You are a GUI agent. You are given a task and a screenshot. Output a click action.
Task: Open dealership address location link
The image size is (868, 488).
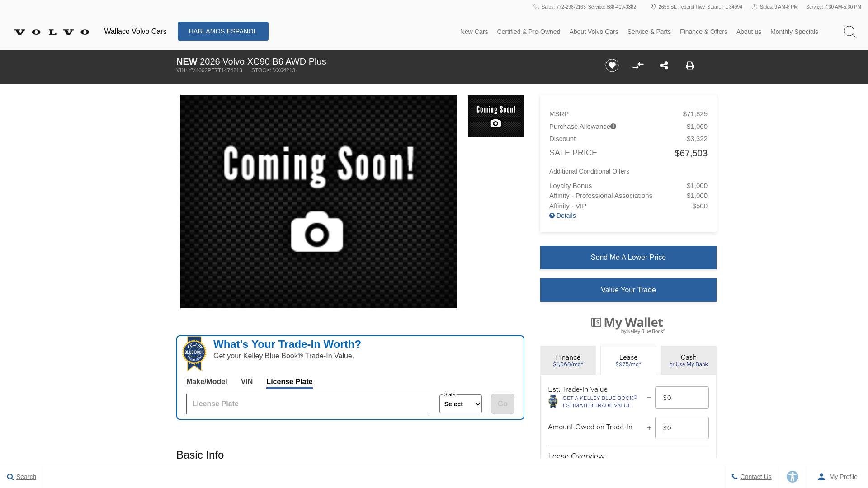point(700,7)
